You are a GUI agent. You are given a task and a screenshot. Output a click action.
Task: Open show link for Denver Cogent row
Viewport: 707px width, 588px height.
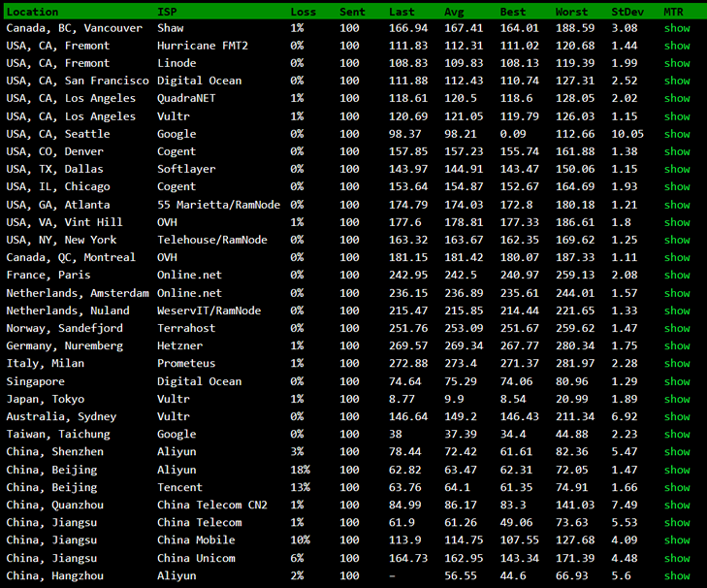(677, 151)
